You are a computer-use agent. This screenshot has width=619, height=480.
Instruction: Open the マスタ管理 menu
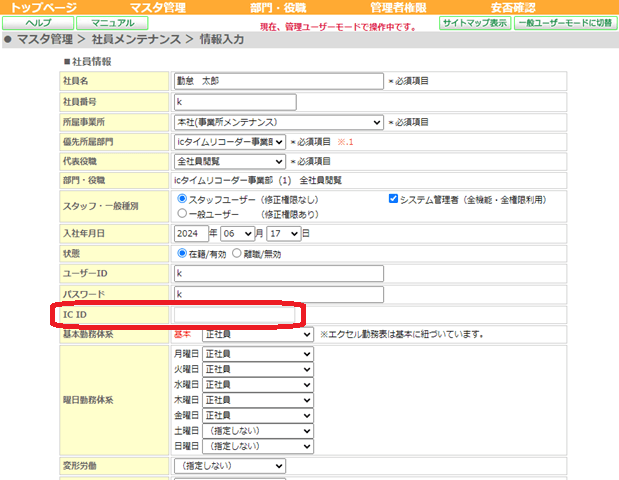[x=158, y=8]
